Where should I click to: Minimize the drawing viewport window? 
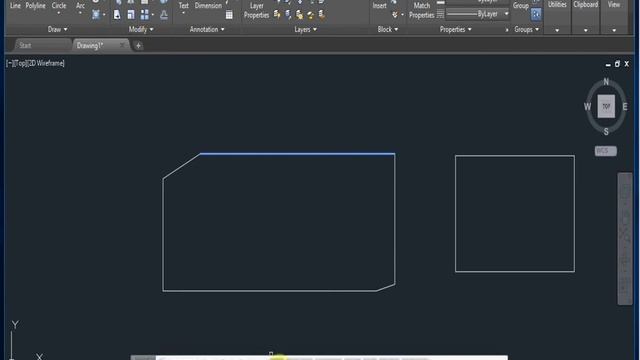[x=608, y=64]
